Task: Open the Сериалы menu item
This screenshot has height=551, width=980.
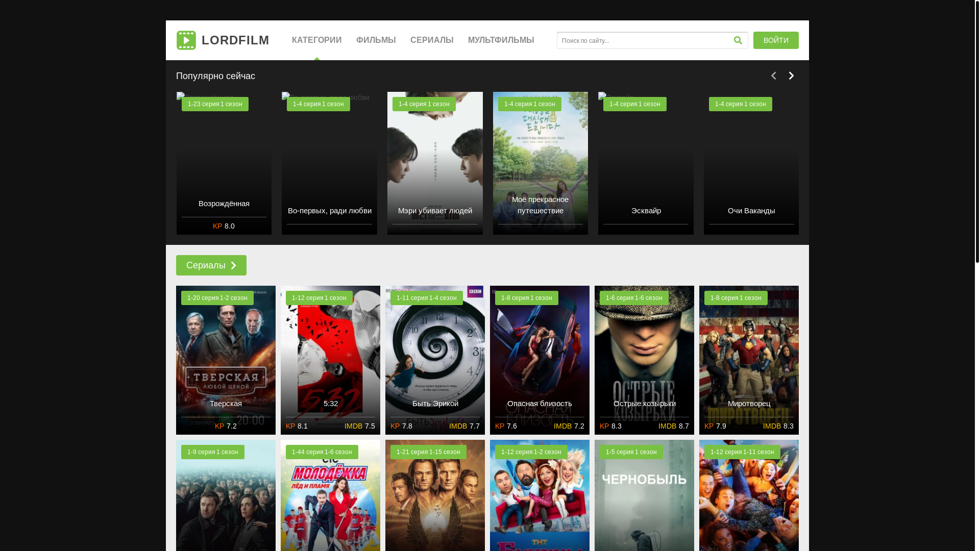Action: [432, 40]
